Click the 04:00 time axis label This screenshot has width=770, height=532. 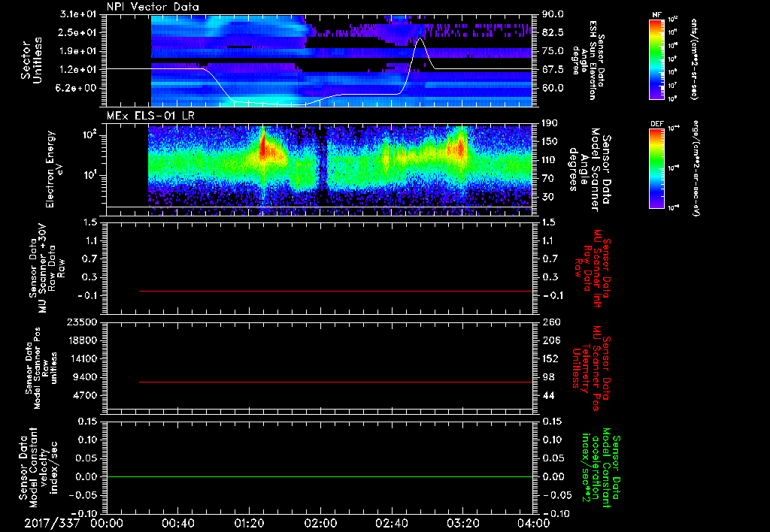534,523
